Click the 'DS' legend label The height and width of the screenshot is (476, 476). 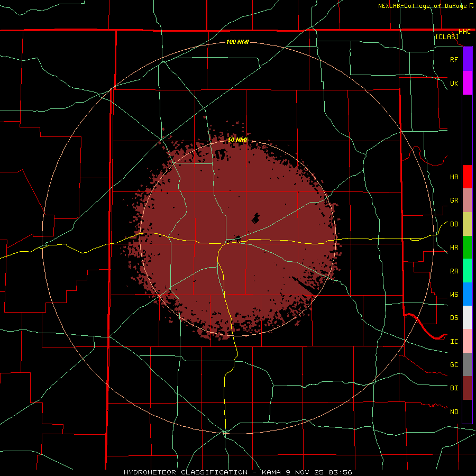coord(454,318)
